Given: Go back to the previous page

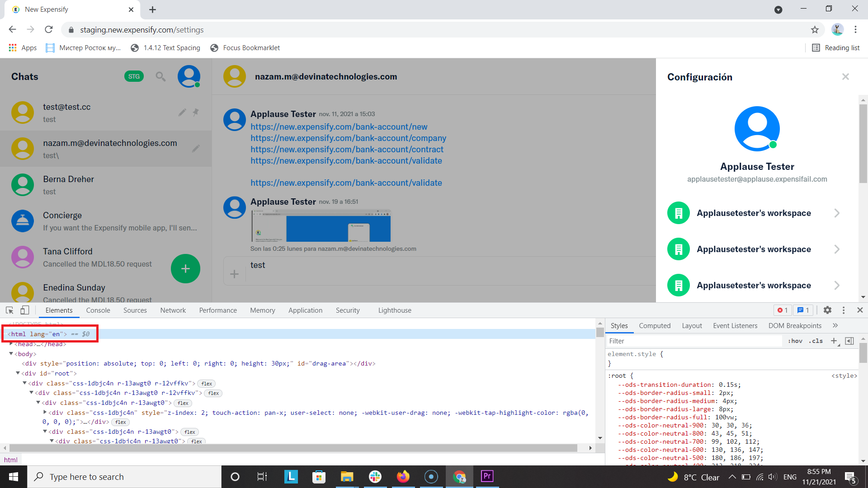Looking at the screenshot, I should (12, 30).
